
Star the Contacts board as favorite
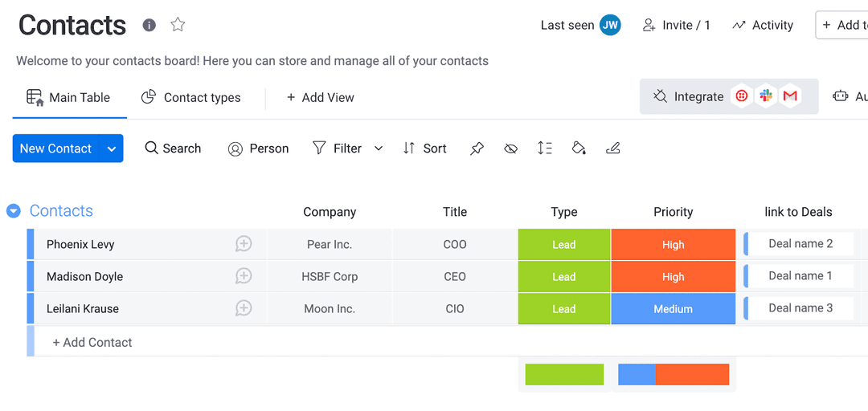click(x=178, y=25)
